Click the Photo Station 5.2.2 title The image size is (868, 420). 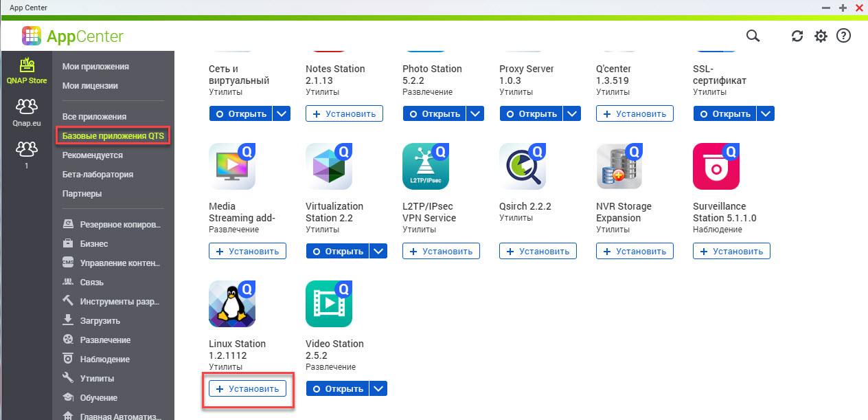coord(432,74)
